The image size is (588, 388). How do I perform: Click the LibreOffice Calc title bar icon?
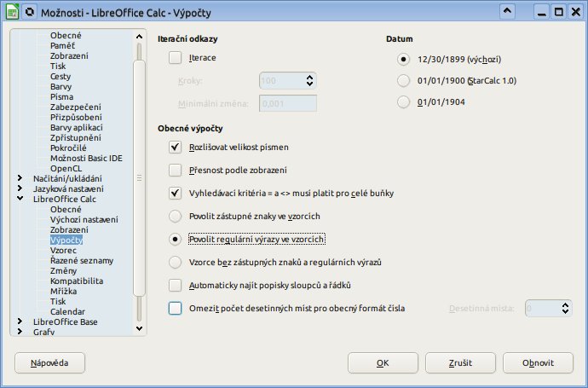13,12
